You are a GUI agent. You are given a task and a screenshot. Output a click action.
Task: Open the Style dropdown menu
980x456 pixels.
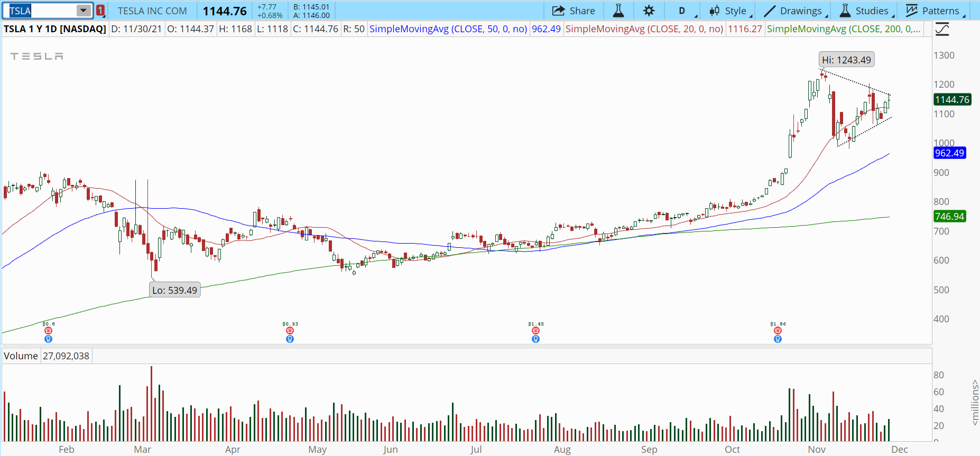729,11
